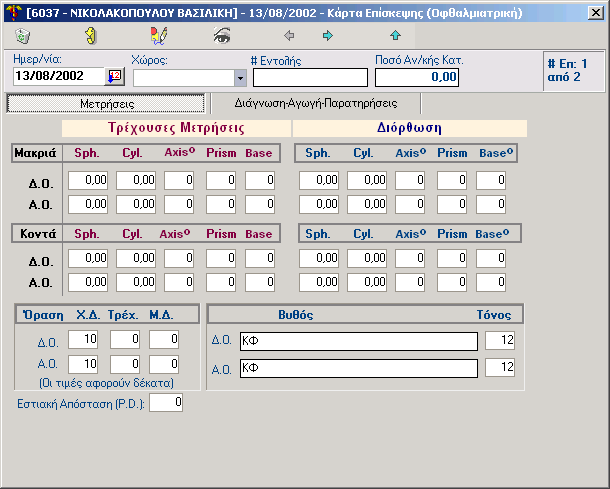
Task: Click Κοντά Δ.Ο. Sph. current measurement field
Action: click(x=88, y=258)
